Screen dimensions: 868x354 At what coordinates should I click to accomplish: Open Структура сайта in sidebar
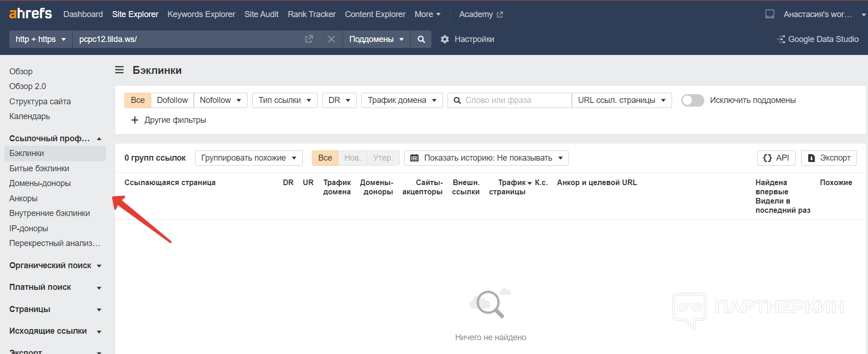click(40, 102)
